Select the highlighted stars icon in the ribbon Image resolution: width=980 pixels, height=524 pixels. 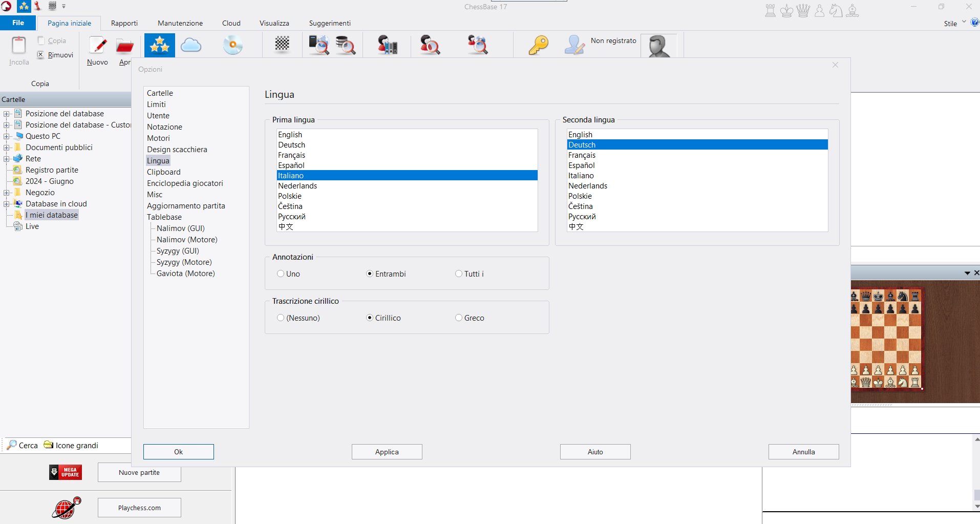click(160, 45)
